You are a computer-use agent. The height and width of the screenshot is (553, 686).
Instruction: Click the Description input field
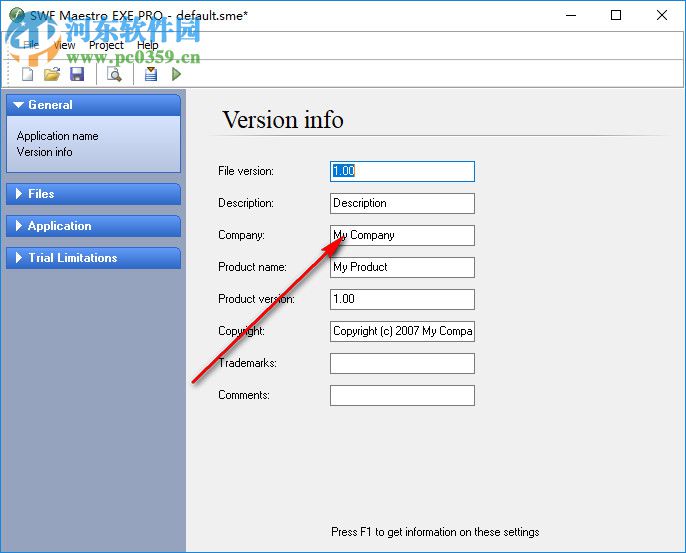[x=402, y=203]
